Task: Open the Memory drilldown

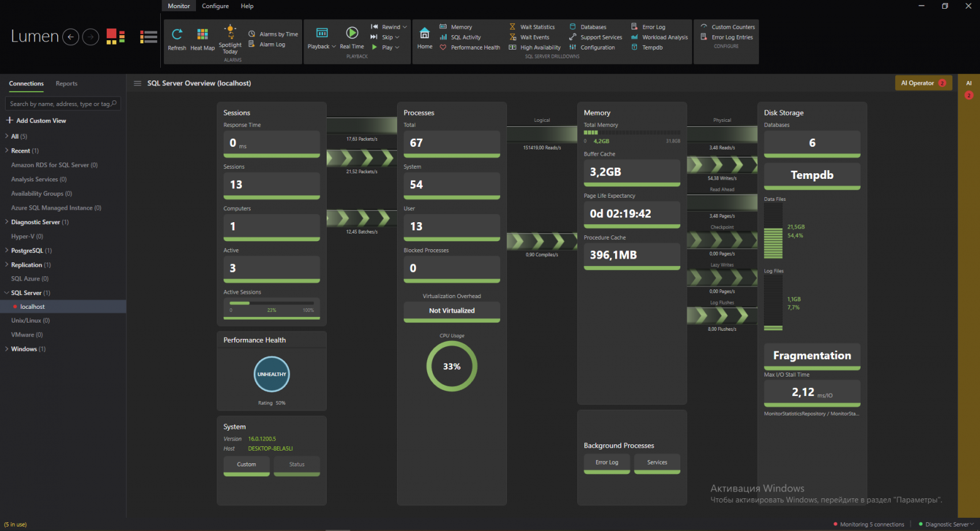Action: tap(456, 27)
